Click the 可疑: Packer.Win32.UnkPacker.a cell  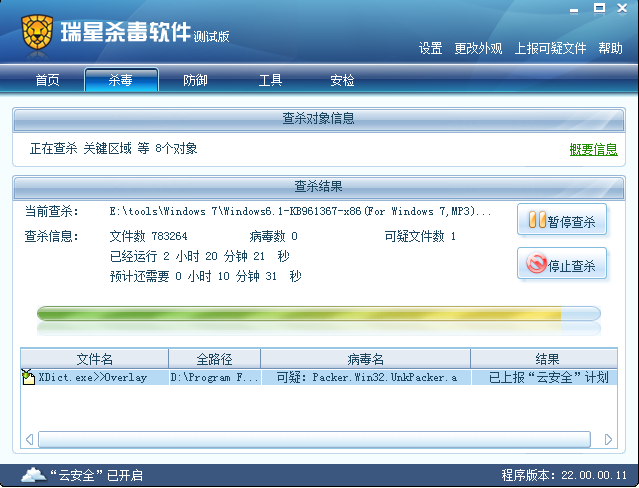[366, 377]
